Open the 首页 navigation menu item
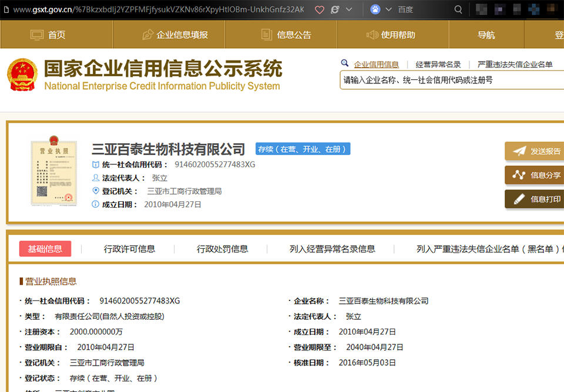The width and height of the screenshot is (564, 392). pos(57,35)
